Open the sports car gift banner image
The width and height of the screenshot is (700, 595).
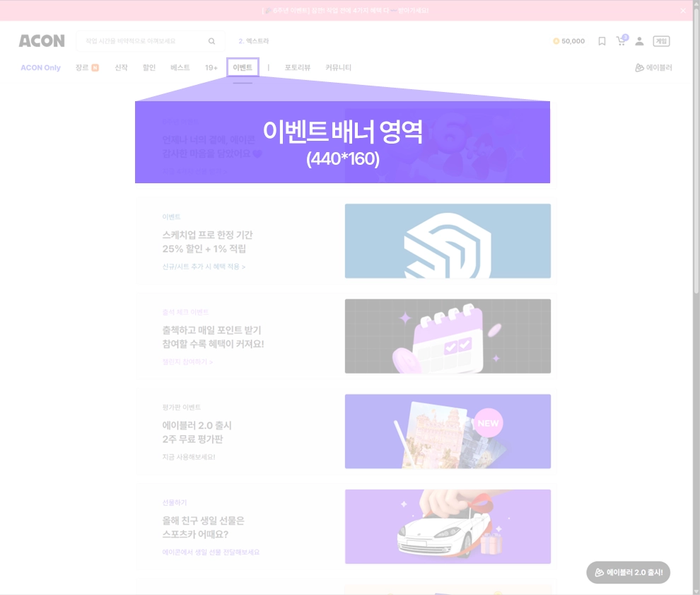point(448,526)
